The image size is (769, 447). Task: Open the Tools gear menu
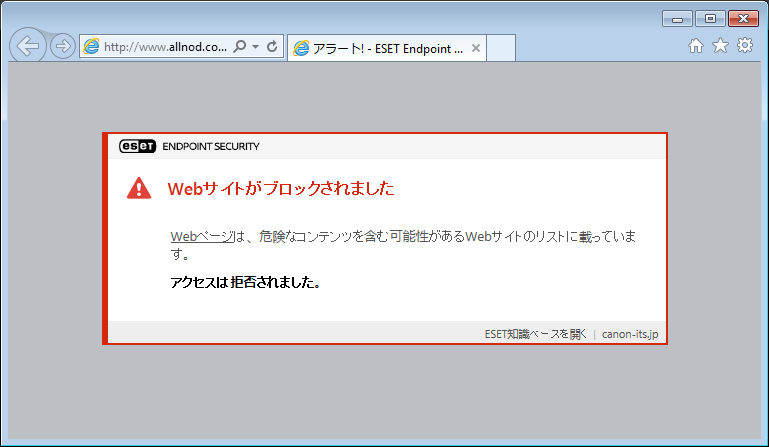[745, 46]
